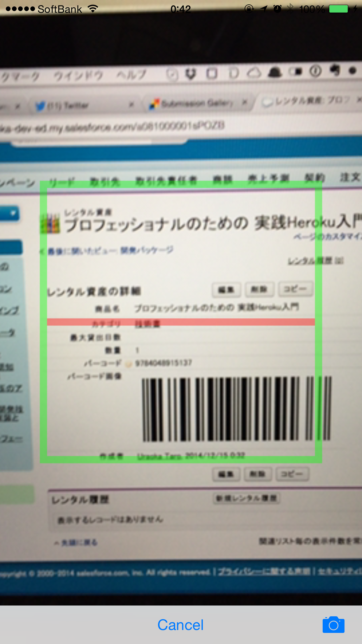Click the cloud icon in Mac menu bar
This screenshot has width=362, height=644.
pyautogui.click(x=254, y=73)
